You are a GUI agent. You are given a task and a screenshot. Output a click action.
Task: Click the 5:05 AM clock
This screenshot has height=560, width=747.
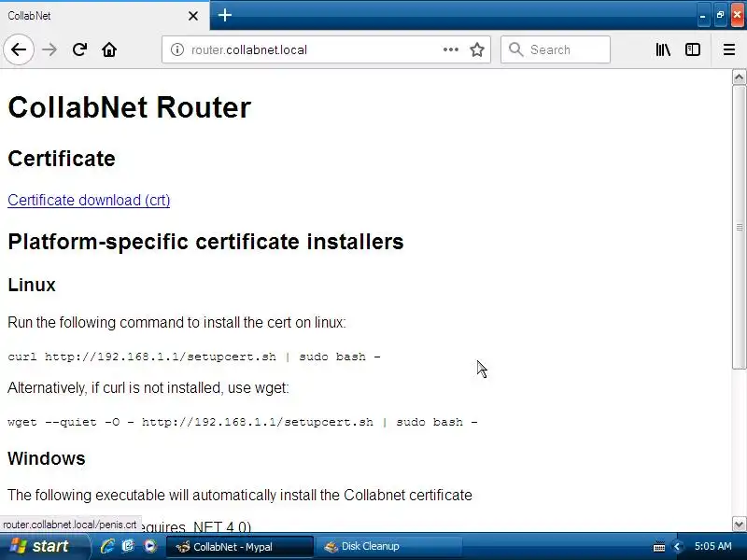click(x=712, y=546)
